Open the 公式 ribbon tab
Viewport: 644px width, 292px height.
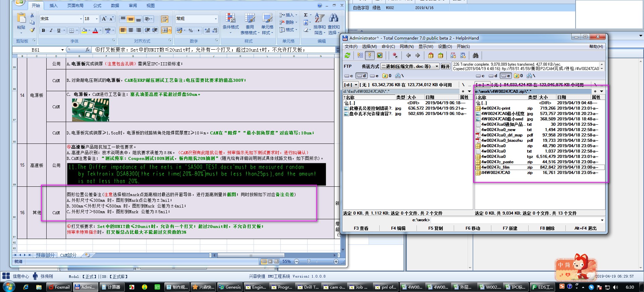97,5
